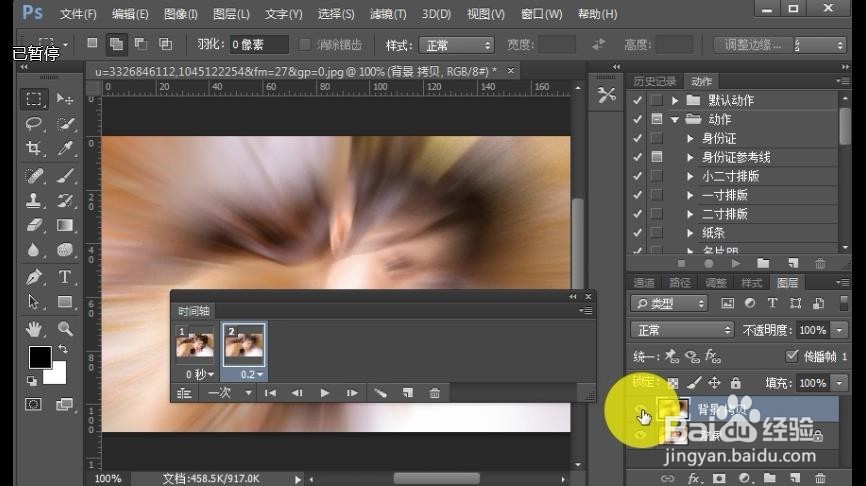Select the Blur tool
This screenshot has width=866, height=486.
(34, 250)
